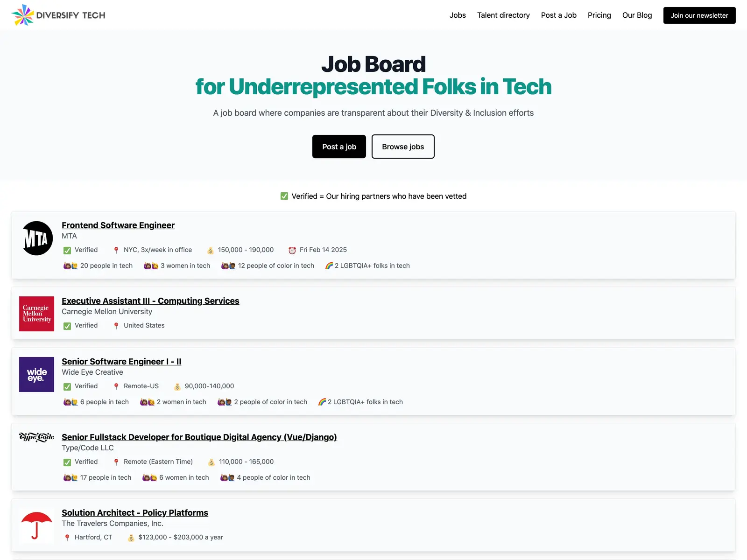Click the location pin beside Remote-US
This screenshot has width=747, height=560.
pyautogui.click(x=116, y=386)
